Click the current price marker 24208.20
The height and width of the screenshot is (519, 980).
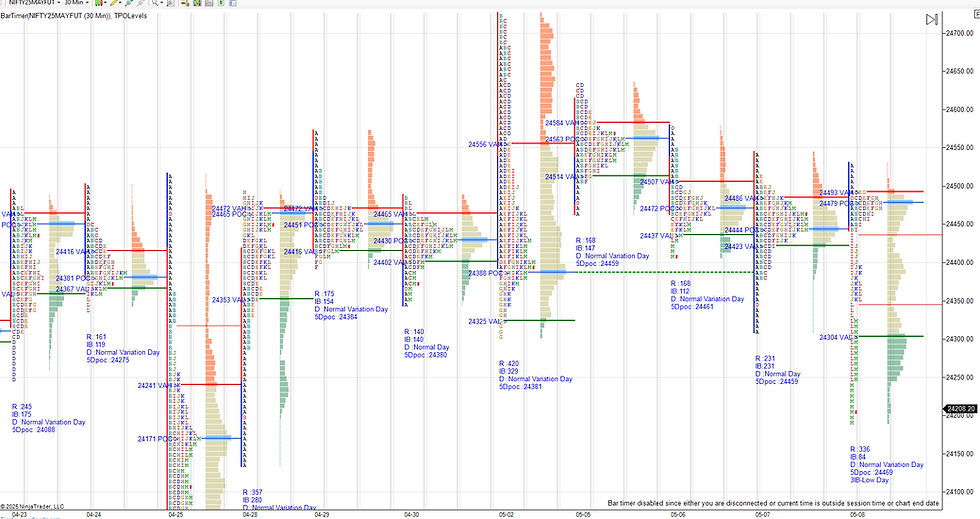point(960,409)
